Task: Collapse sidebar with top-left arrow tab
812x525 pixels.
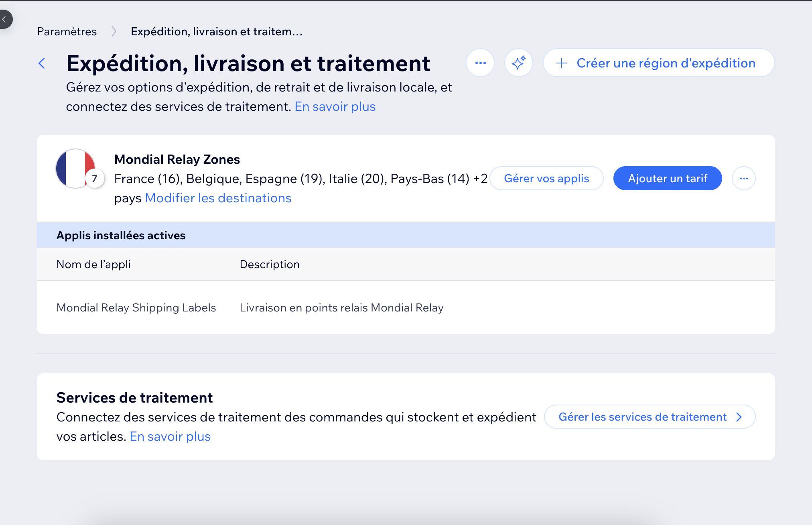Action: 5,19
